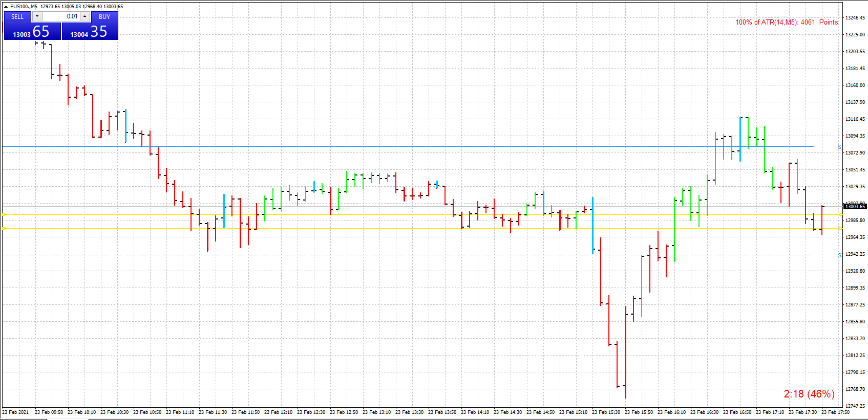Select the lower yellow horizontal line
The width and height of the screenshot is (868, 420).
coord(422,229)
